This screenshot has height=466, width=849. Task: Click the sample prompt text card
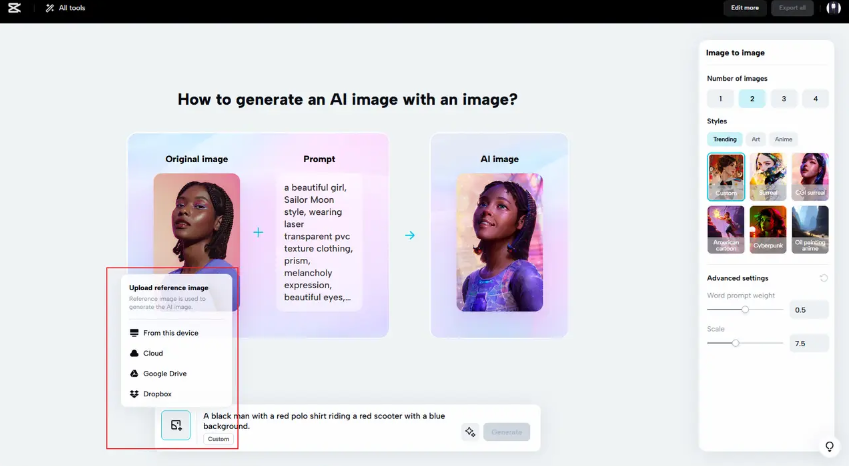pyautogui.click(x=319, y=242)
